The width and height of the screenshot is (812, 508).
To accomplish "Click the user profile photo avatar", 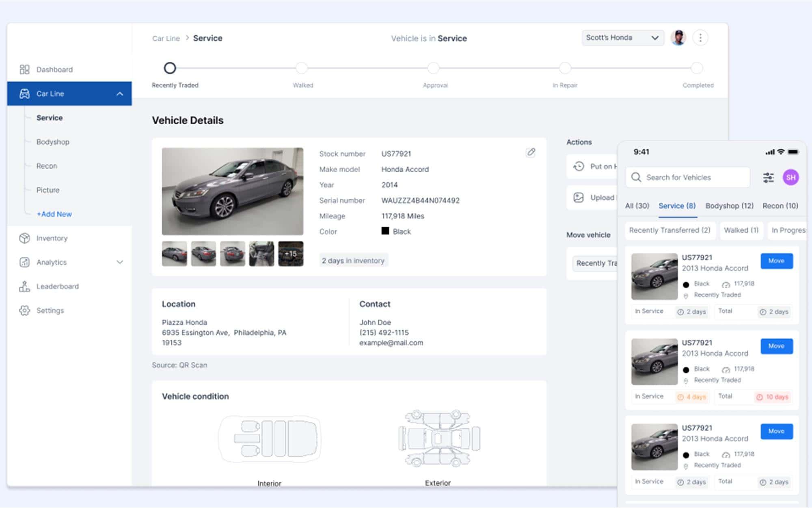I will [x=678, y=38].
